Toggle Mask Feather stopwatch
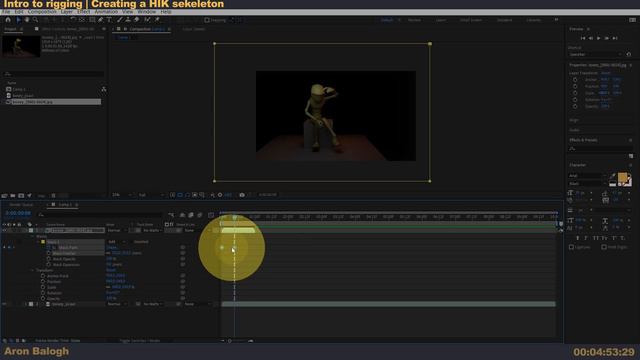This screenshot has width=640, height=360. point(49,253)
